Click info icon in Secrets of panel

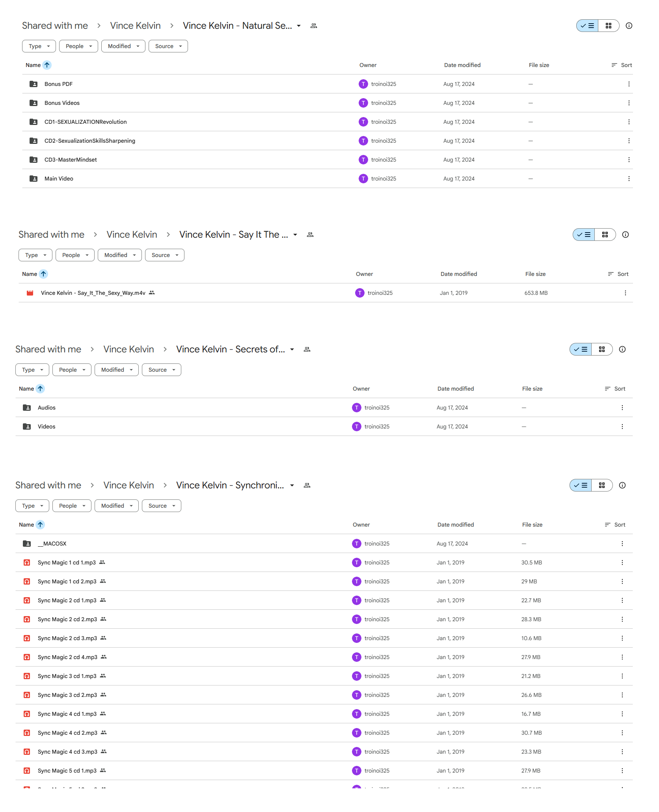click(x=622, y=349)
